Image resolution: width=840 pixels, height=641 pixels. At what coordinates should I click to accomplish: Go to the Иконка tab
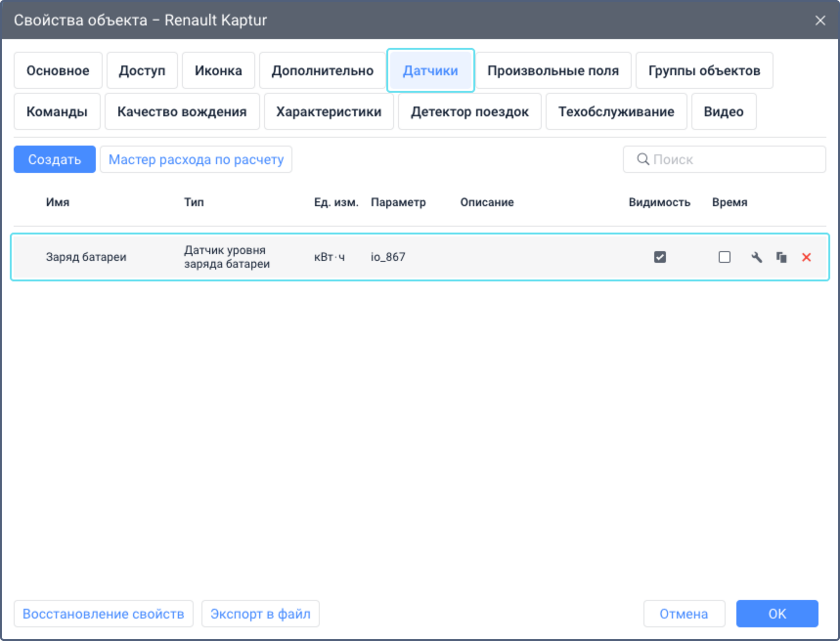coord(218,70)
